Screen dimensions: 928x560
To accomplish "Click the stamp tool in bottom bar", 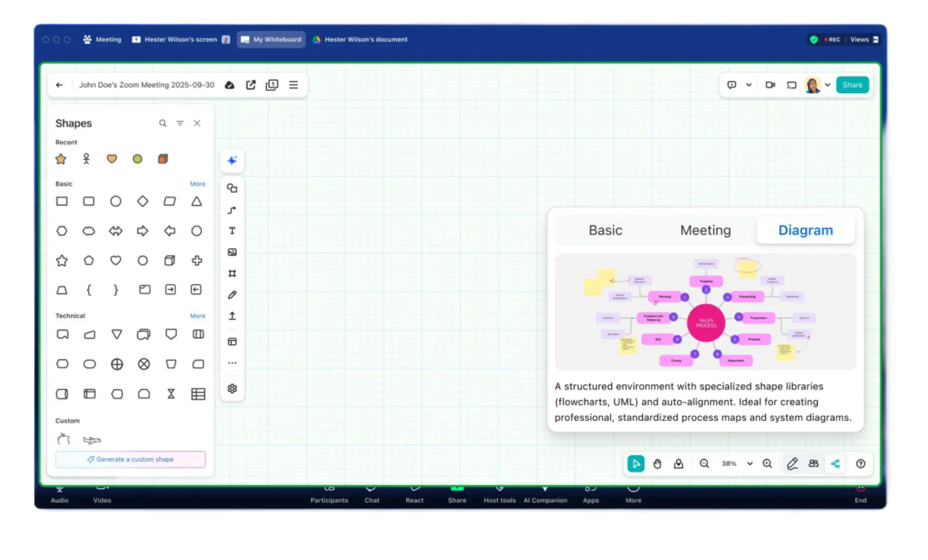I will click(678, 463).
